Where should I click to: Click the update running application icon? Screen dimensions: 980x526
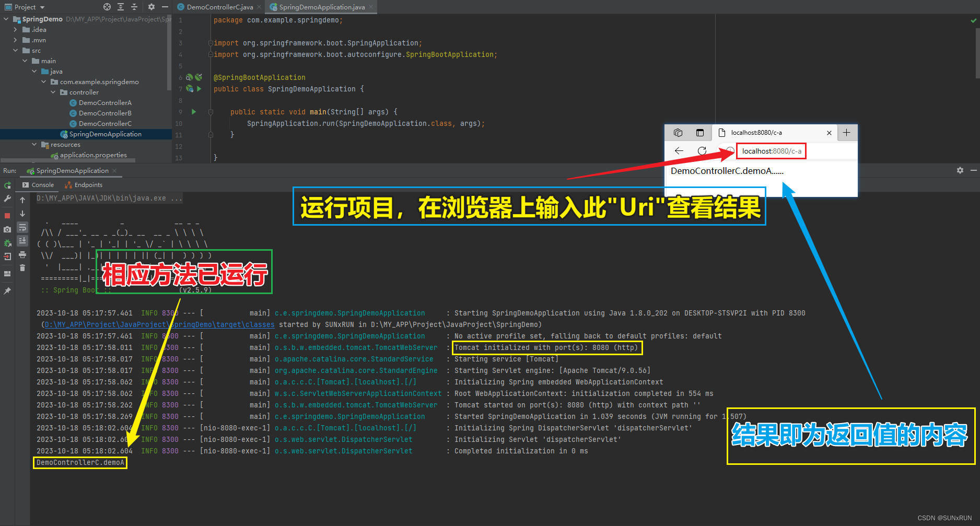coord(7,243)
